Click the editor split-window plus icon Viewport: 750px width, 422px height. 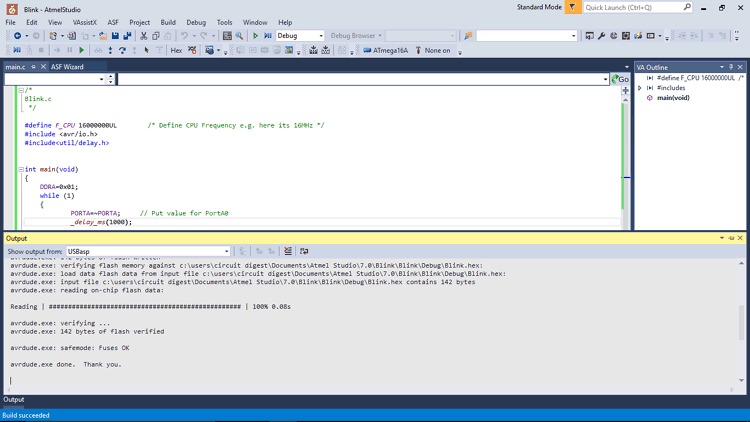[x=625, y=90]
